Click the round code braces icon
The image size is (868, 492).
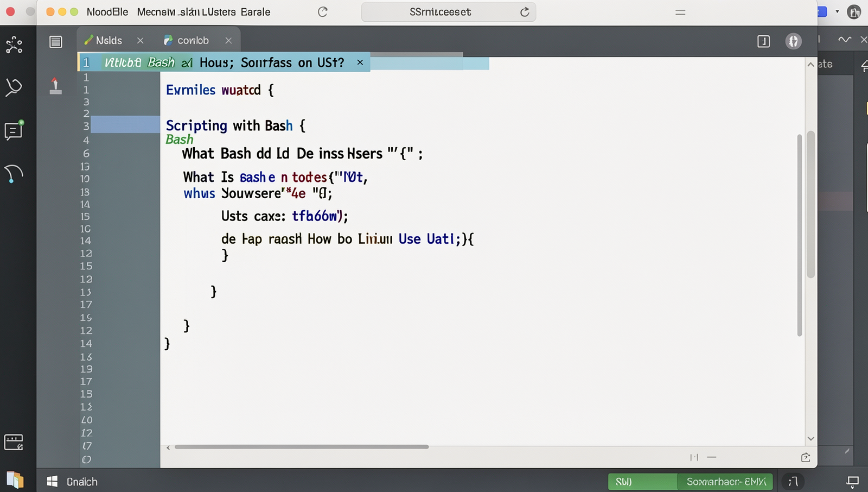point(793,41)
